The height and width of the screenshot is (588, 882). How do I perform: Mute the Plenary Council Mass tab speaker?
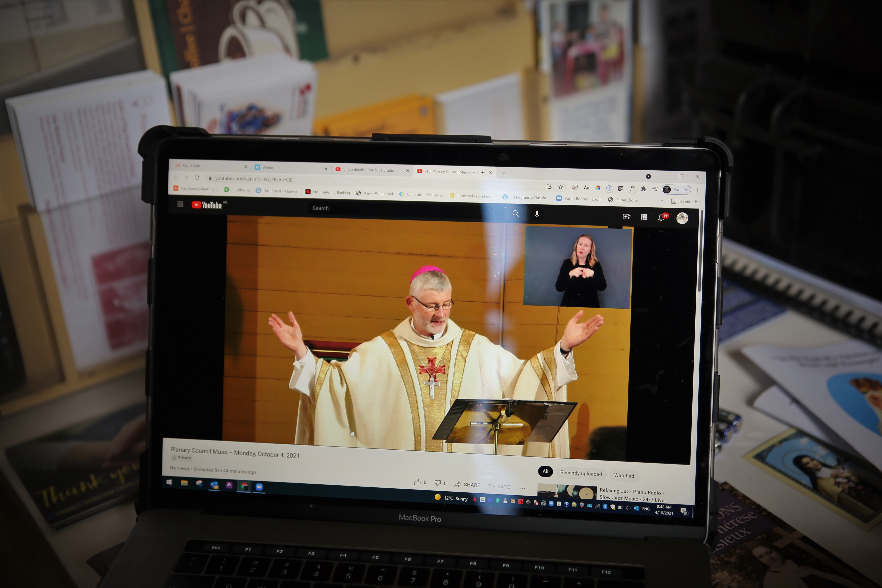[x=483, y=172]
